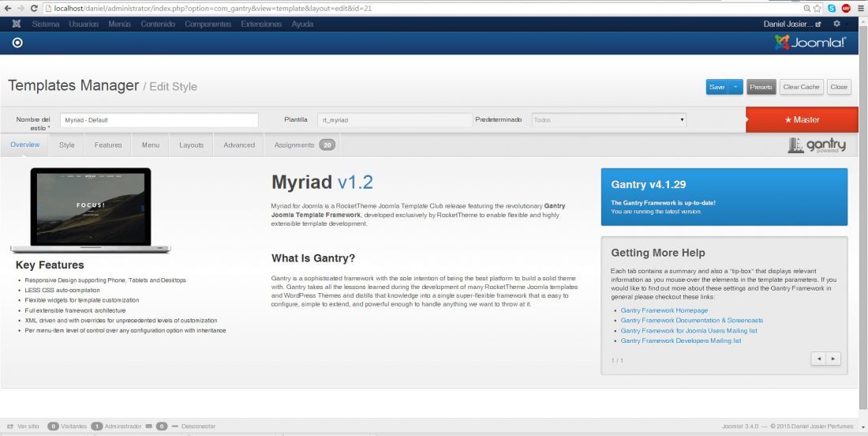Click the 'Full extensible framework architecture' bullet

click(x=75, y=310)
